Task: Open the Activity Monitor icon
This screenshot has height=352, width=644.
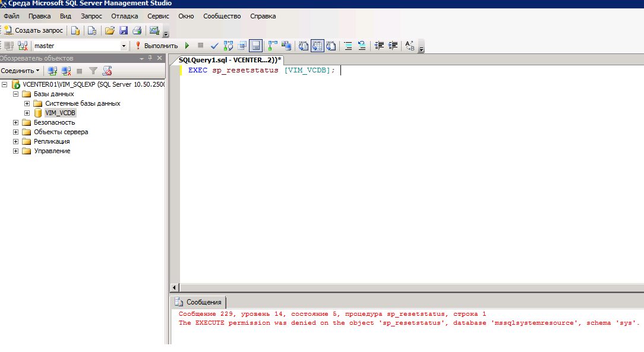Action: (154, 30)
